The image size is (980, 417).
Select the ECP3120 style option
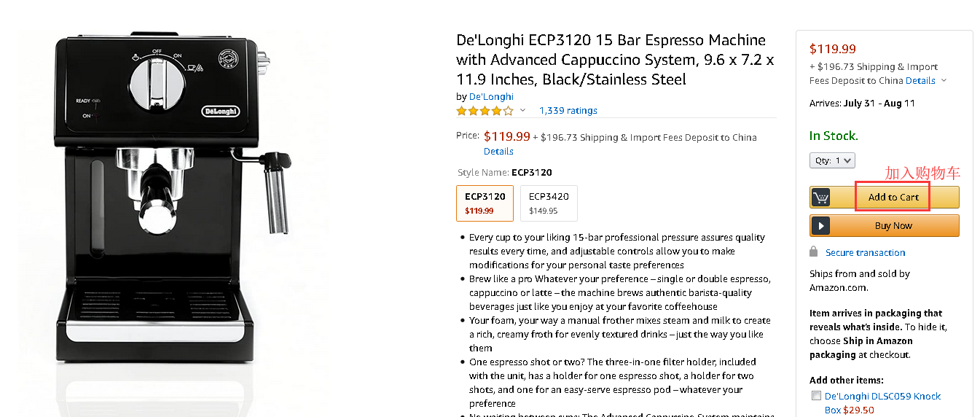click(485, 203)
